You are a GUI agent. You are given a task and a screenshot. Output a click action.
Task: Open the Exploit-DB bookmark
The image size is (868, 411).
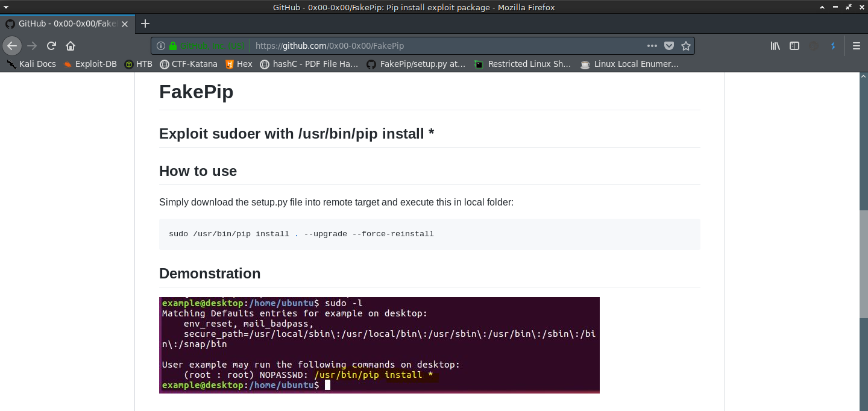(x=90, y=64)
